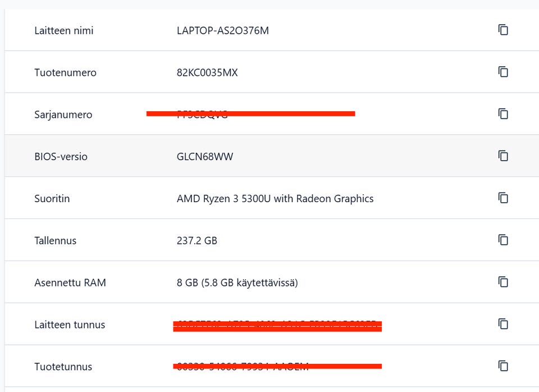The height and width of the screenshot is (392, 539).
Task: Click the BIOS version GLCN68WW text
Action: click(x=204, y=157)
